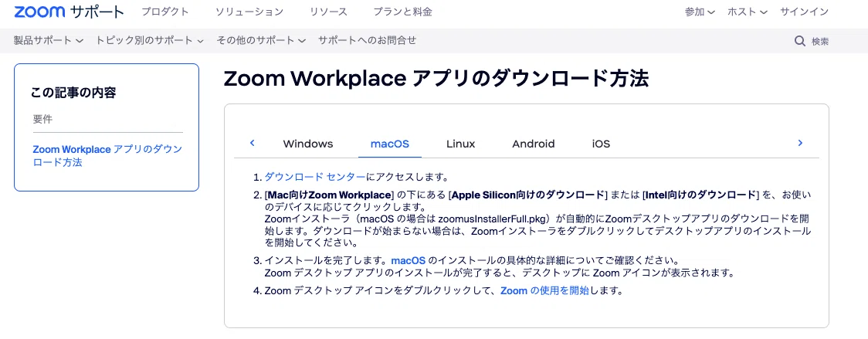The height and width of the screenshot is (339, 868).
Task: Open the ホスト dropdown menu
Action: [x=748, y=12]
